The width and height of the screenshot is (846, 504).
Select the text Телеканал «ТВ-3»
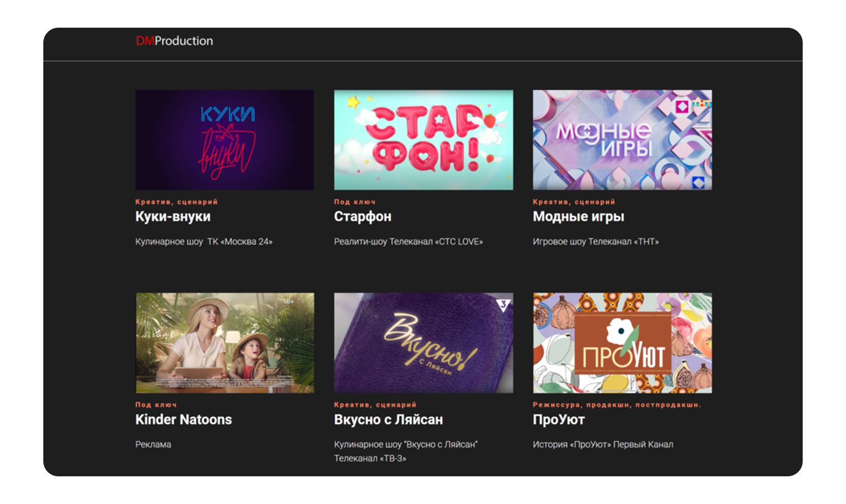coord(370,458)
